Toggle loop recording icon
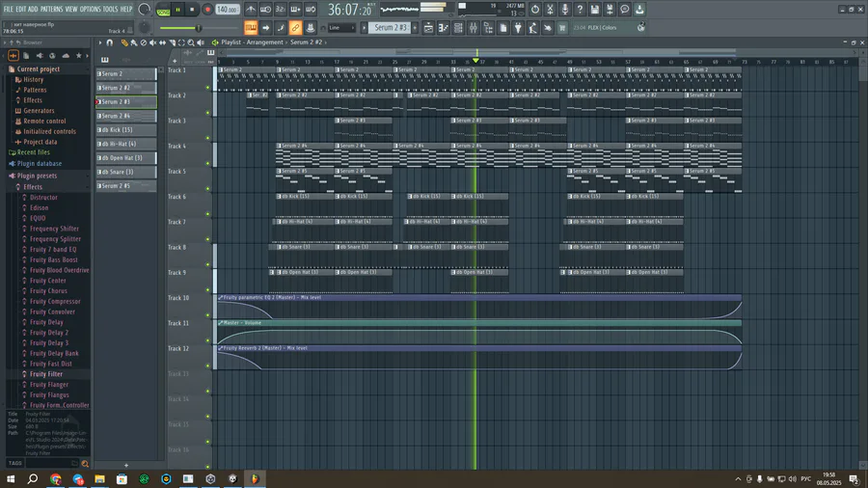This screenshot has width=868, height=488. [x=311, y=10]
